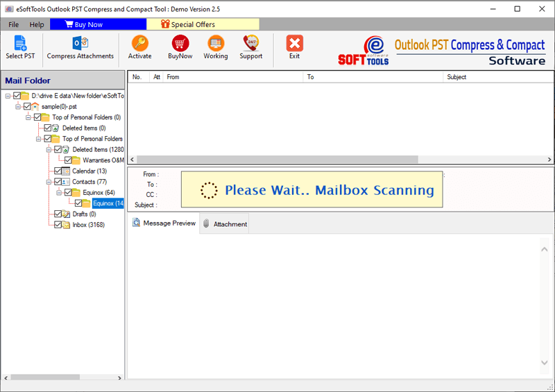Click the blue Buy Now button

coord(98,24)
